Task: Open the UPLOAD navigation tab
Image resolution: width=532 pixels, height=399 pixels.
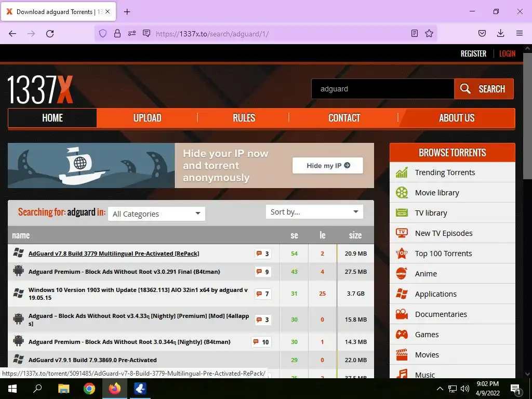Action: coord(147,118)
